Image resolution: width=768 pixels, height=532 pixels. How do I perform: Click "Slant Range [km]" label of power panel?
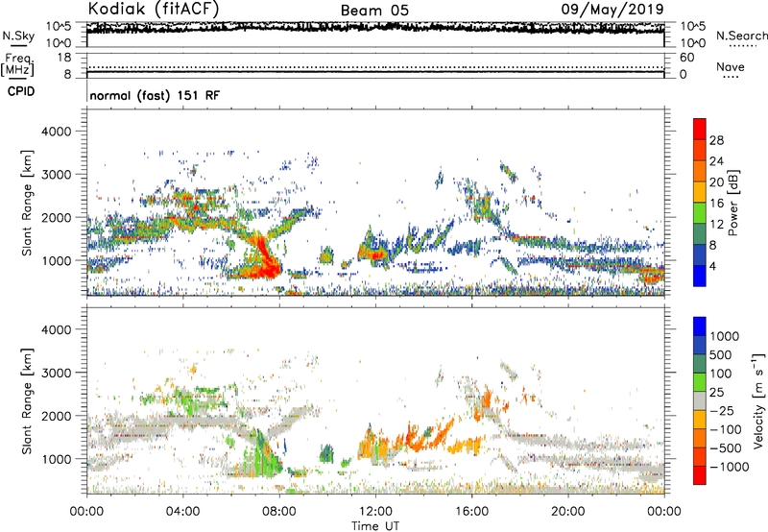tap(27, 203)
